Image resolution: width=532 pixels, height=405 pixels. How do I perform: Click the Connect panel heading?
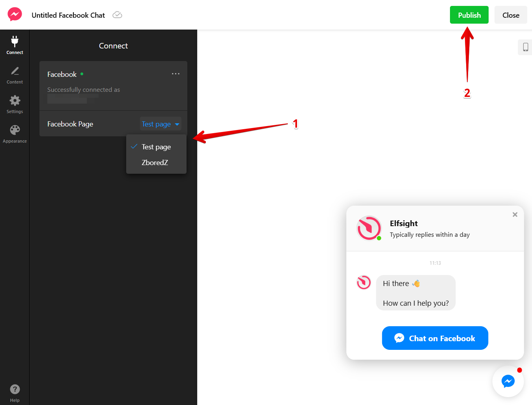[x=113, y=46]
